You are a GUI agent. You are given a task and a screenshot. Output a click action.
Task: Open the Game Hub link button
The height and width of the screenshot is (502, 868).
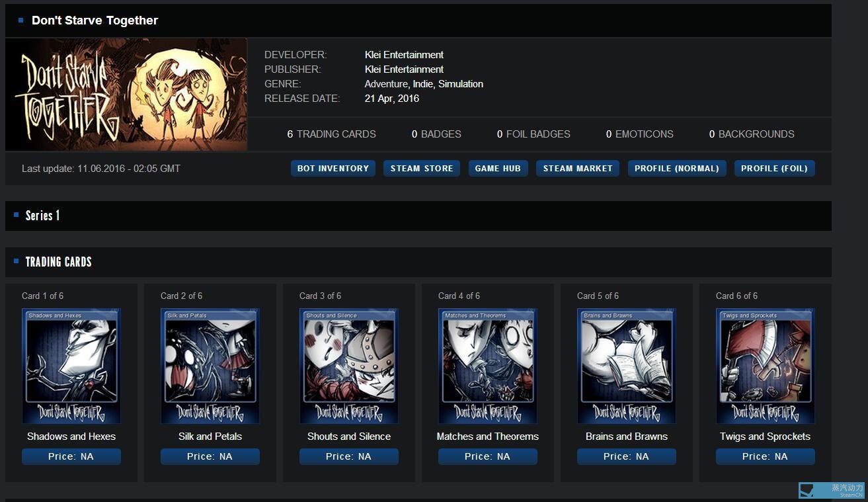(498, 169)
